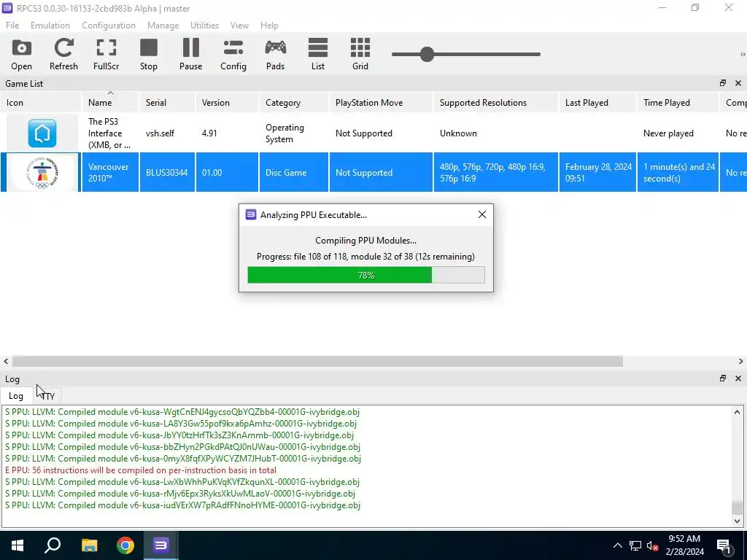Expand toolbar overflow chevron
The width and height of the screenshot is (747, 560).
coord(742,54)
